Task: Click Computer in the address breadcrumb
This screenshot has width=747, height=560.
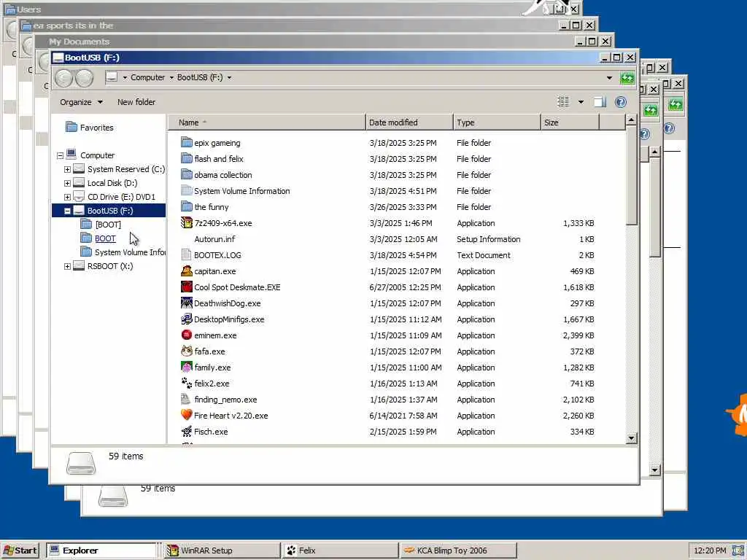Action: click(147, 77)
